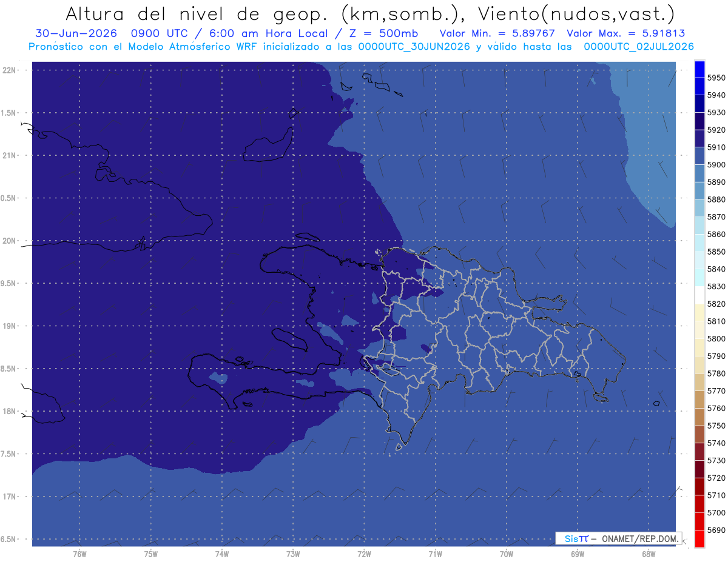728x562 pixels.
Task: Click the '5830' legend value
Action: point(716,286)
